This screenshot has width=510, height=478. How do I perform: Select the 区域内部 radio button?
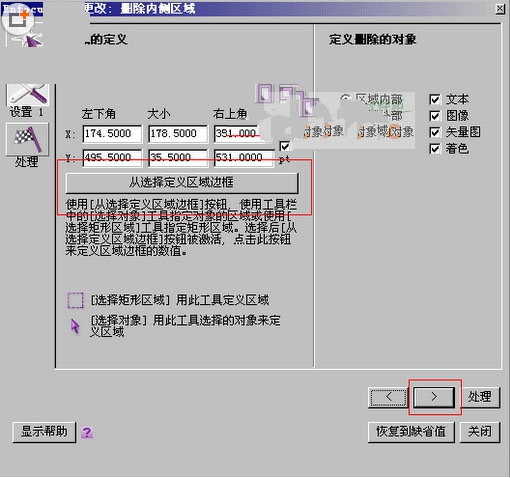point(346,98)
